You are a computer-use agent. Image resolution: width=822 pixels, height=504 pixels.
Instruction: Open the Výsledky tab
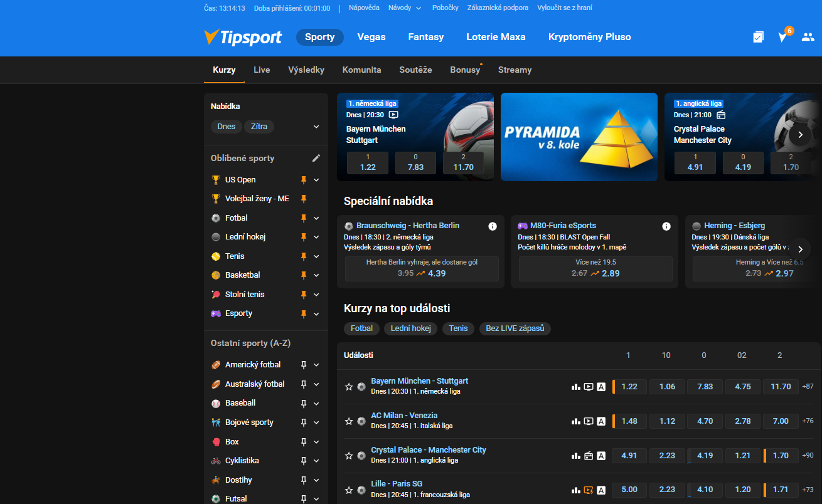pos(306,70)
